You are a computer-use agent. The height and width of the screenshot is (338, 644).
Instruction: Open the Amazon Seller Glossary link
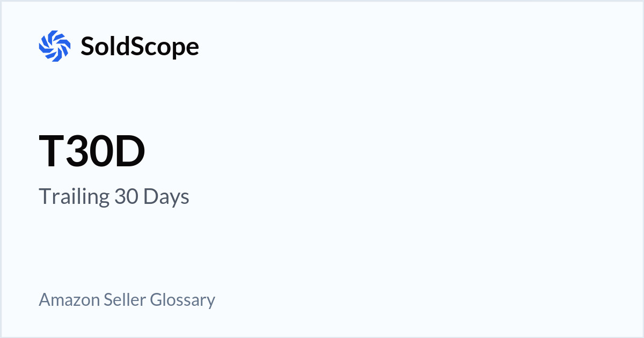pos(127,299)
